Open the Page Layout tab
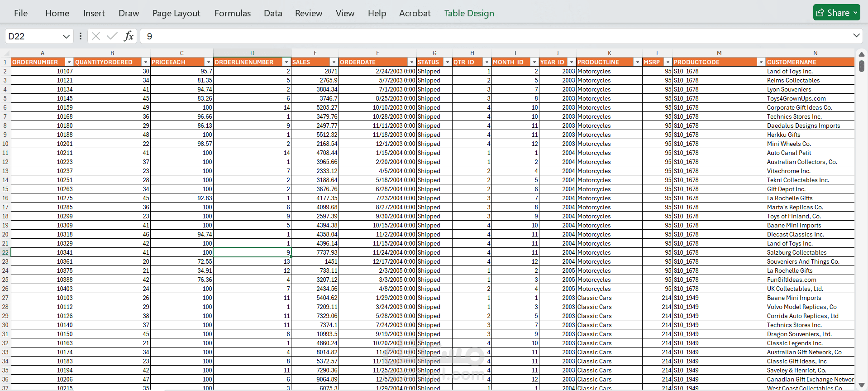Image resolution: width=868 pixels, height=391 pixels. click(x=176, y=13)
